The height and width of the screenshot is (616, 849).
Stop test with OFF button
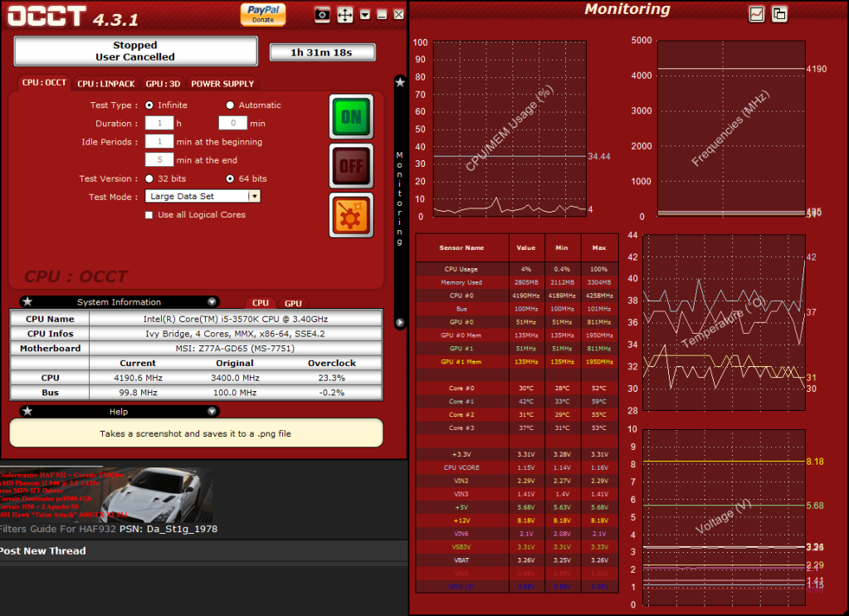pyautogui.click(x=351, y=166)
